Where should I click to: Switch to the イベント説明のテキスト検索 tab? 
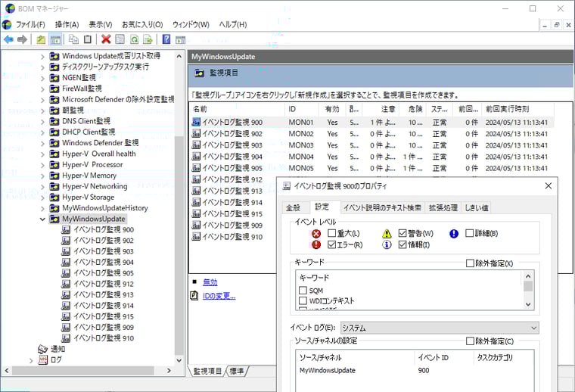click(383, 208)
